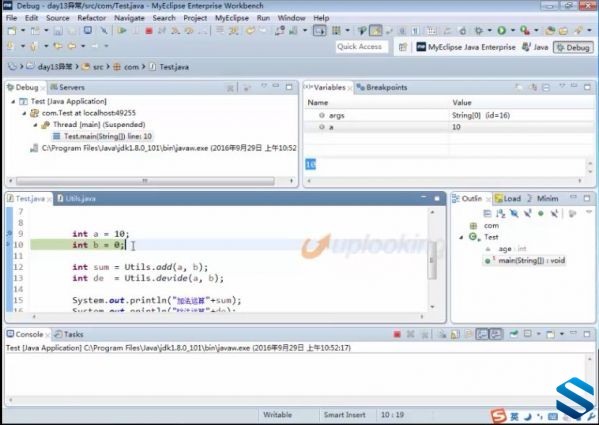Viewport: 599px width, 425px height.
Task: Select the Utils.java editor tab
Action: [76, 199]
